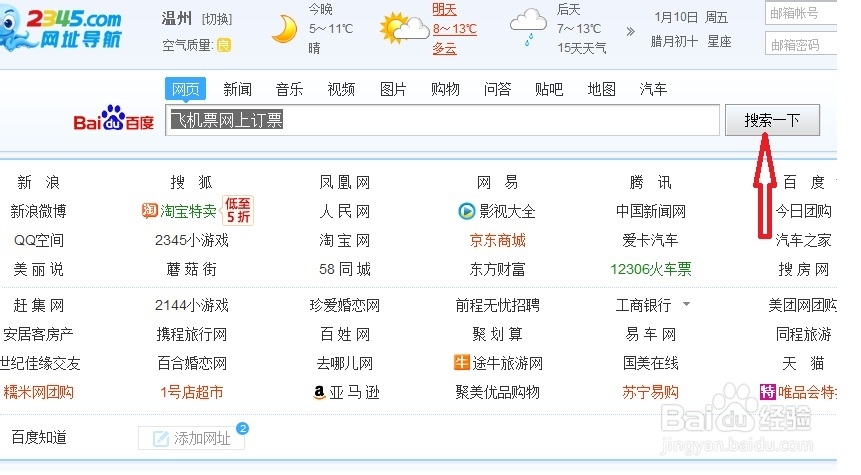Open the 去哪儿网 link
861x475 pixels.
coord(344,363)
